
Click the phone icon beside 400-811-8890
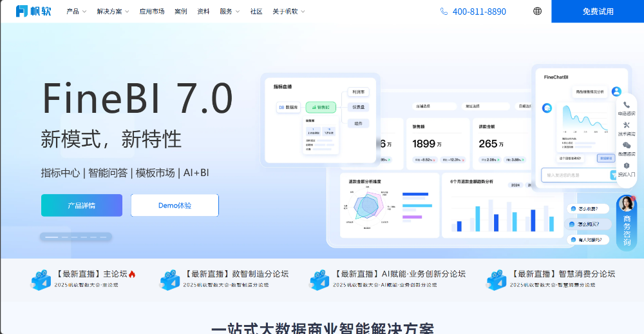[x=444, y=12]
